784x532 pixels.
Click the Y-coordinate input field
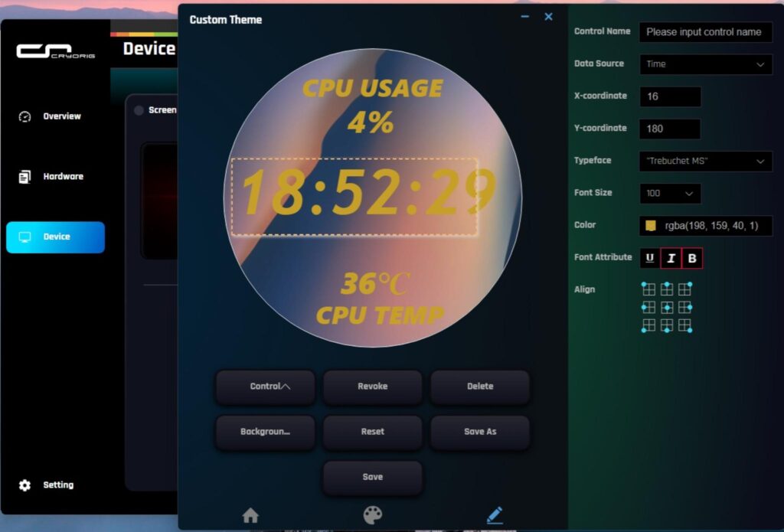670,129
